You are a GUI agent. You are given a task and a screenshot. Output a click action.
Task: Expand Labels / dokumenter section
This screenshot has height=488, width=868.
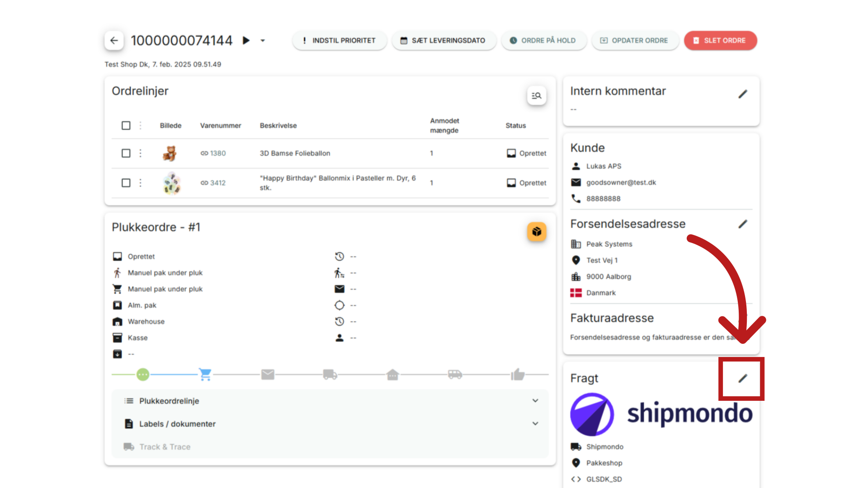click(x=330, y=424)
